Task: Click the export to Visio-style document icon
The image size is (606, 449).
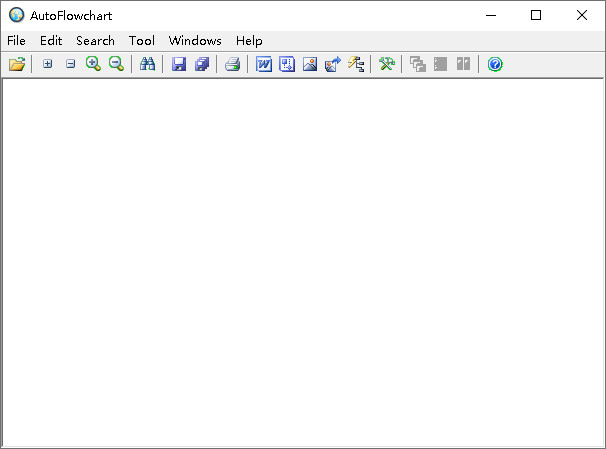Action: click(287, 64)
